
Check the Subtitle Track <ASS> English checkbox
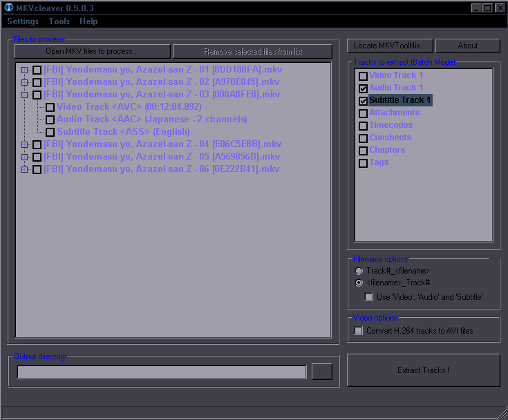[x=50, y=132]
